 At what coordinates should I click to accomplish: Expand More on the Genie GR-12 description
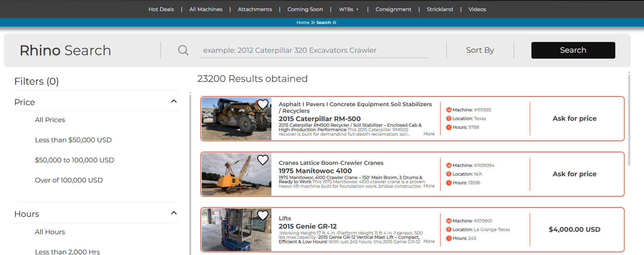pyautogui.click(x=429, y=241)
